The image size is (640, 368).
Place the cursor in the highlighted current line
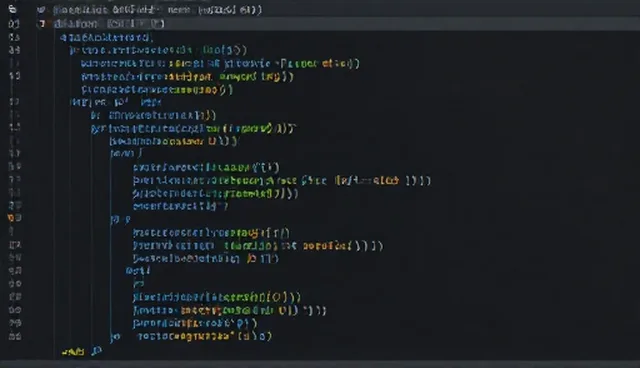tap(339, 24)
